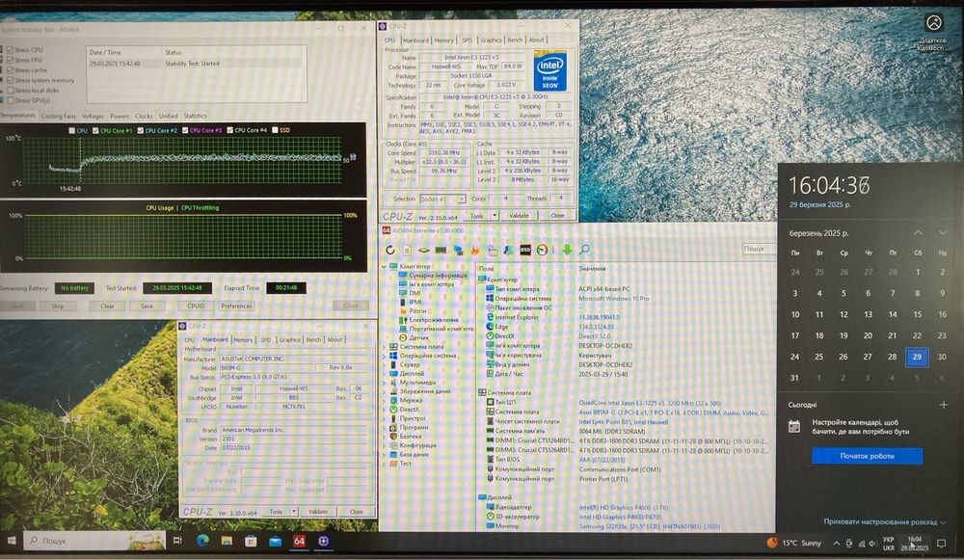Open the Bench tab in processor CPU-Z window
964x560 pixels.
coord(515,40)
